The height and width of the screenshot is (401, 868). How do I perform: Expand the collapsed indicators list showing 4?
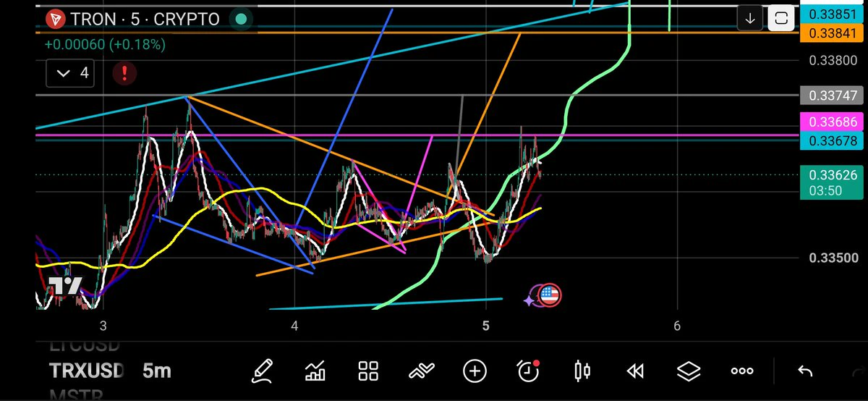coord(73,72)
